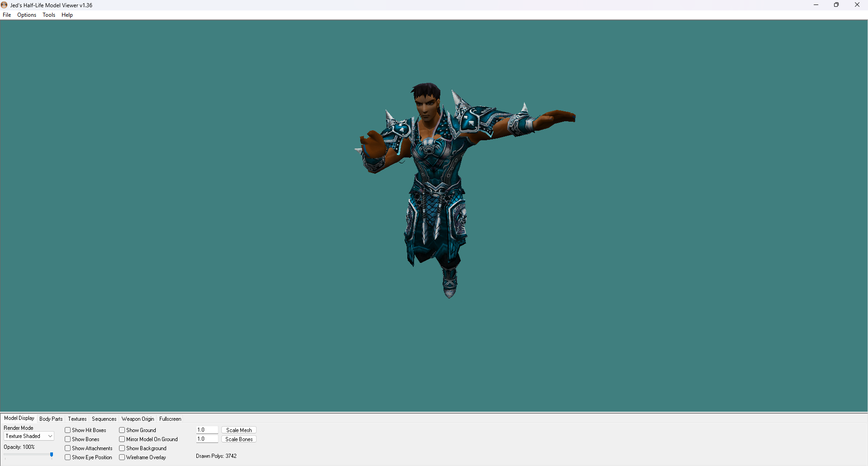Image resolution: width=868 pixels, height=466 pixels.
Task: Enable Show Background checkbox
Action: [x=122, y=448]
